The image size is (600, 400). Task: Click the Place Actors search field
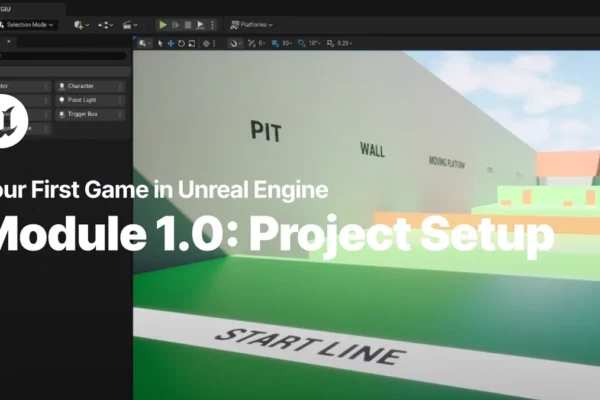click(63, 56)
